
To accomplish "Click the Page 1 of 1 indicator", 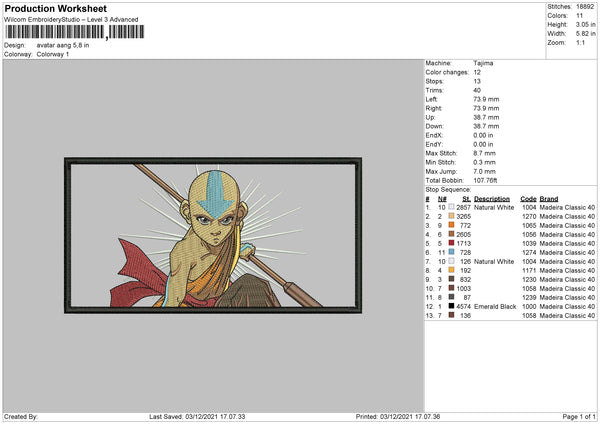I will [579, 416].
